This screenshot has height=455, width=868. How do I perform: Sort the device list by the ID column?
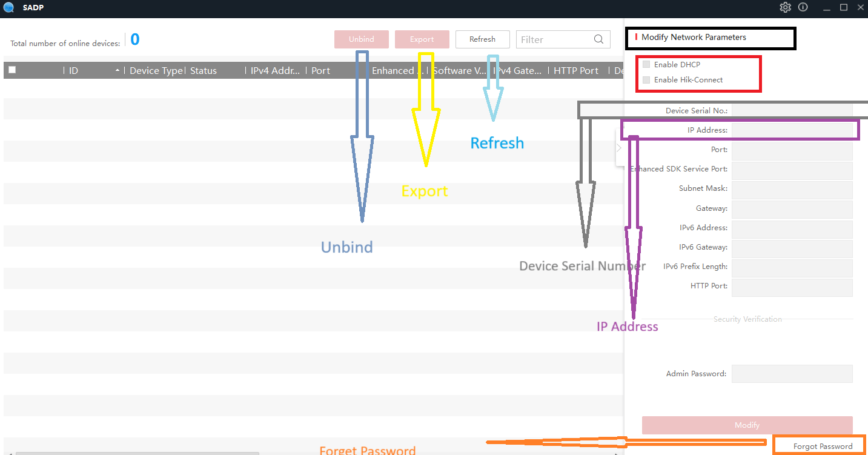point(73,70)
